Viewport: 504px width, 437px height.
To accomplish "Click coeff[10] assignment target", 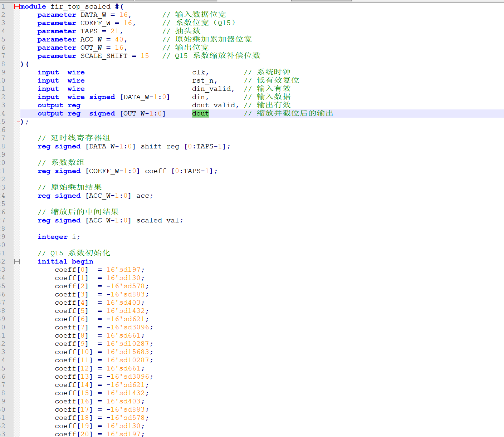I will 74,352.
